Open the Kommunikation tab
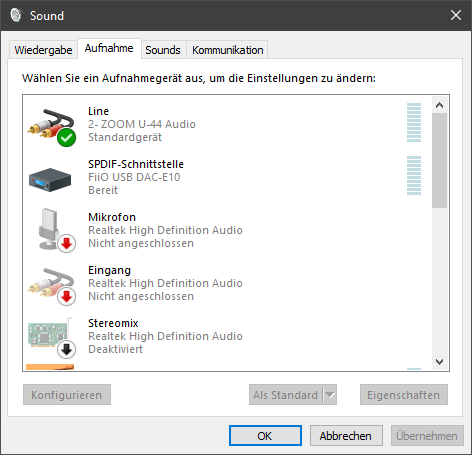 pyautogui.click(x=228, y=50)
